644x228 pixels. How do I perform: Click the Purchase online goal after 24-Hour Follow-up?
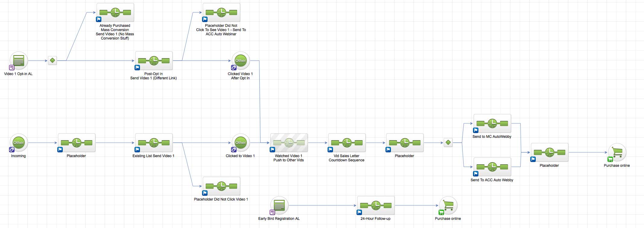point(448,205)
